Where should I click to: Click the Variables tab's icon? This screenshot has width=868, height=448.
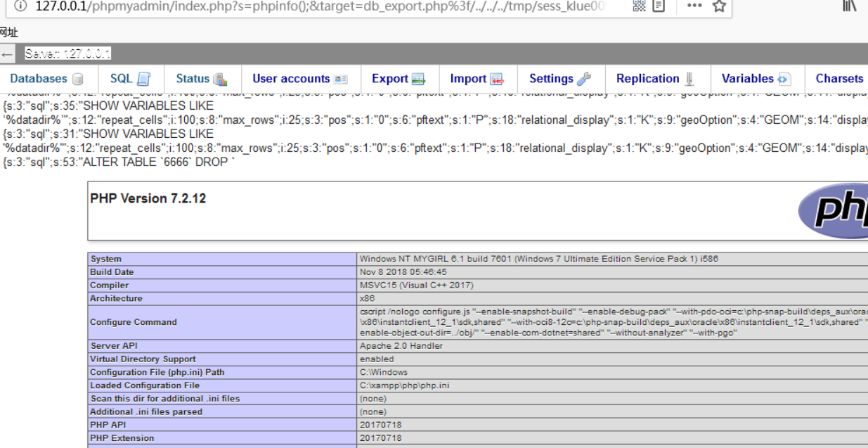(784, 79)
